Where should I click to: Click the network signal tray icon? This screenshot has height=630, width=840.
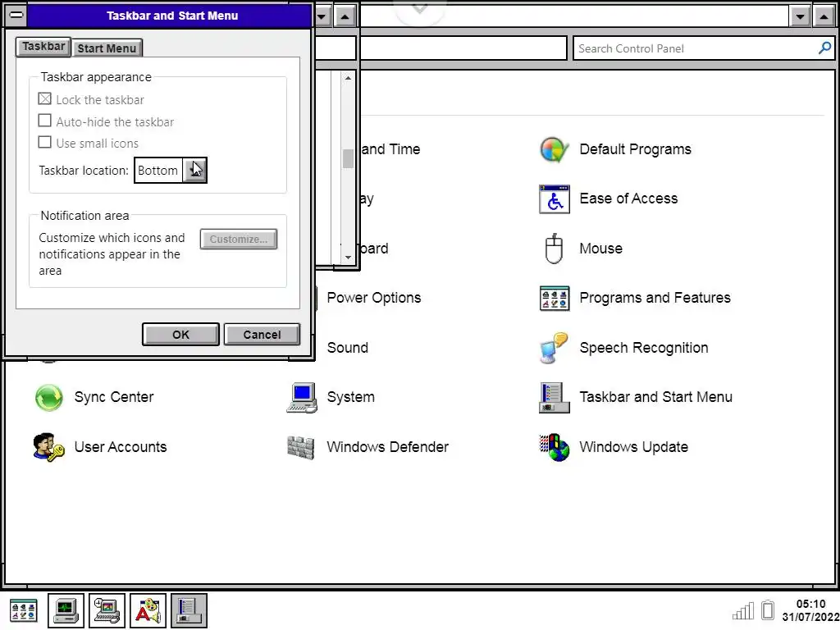click(x=743, y=610)
